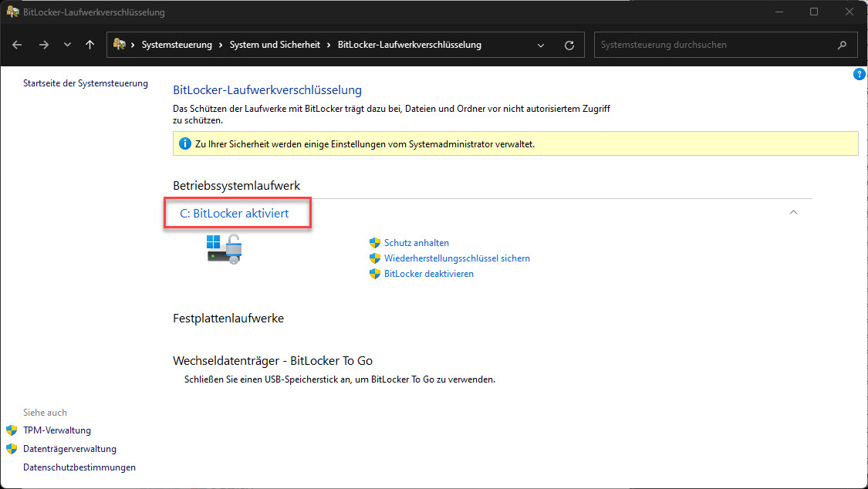This screenshot has width=868, height=489.
Task: Click BitLocker deaktivieren link
Action: pyautogui.click(x=428, y=274)
